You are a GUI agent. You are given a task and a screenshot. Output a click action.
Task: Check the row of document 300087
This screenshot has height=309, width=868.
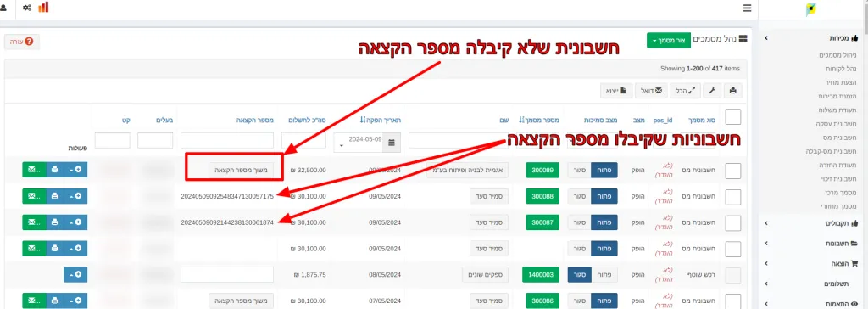tap(733, 223)
